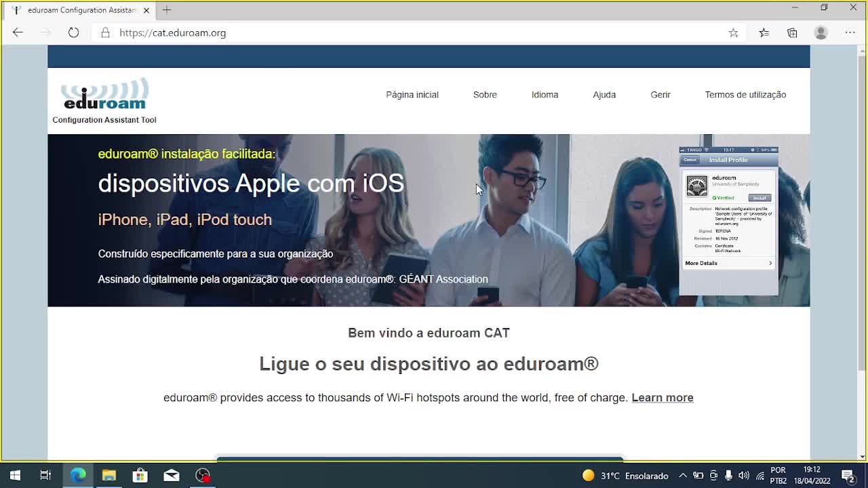
Task: Open the browser settings ellipsis menu
Action: [x=850, y=33]
